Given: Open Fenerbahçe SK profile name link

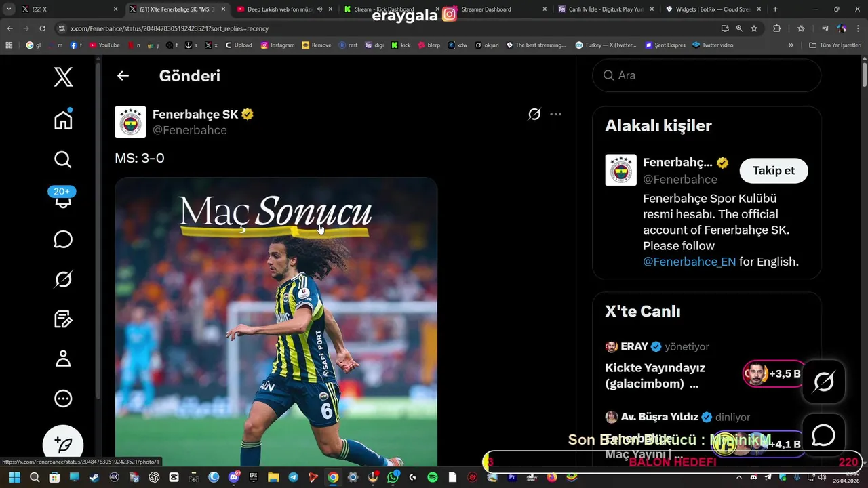Looking at the screenshot, I should click(195, 115).
